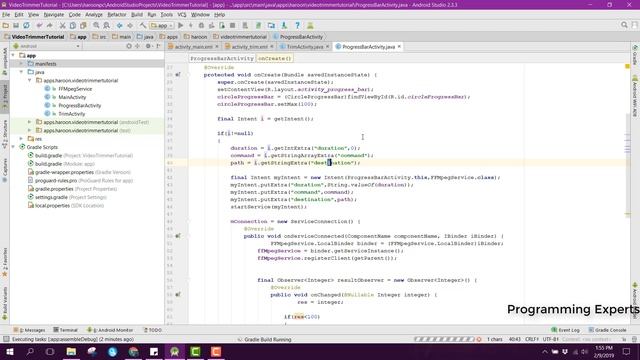The width and height of the screenshot is (640, 360).
Task: Select the VideoTrimmerTutorial breadcrumb
Action: tap(34, 37)
